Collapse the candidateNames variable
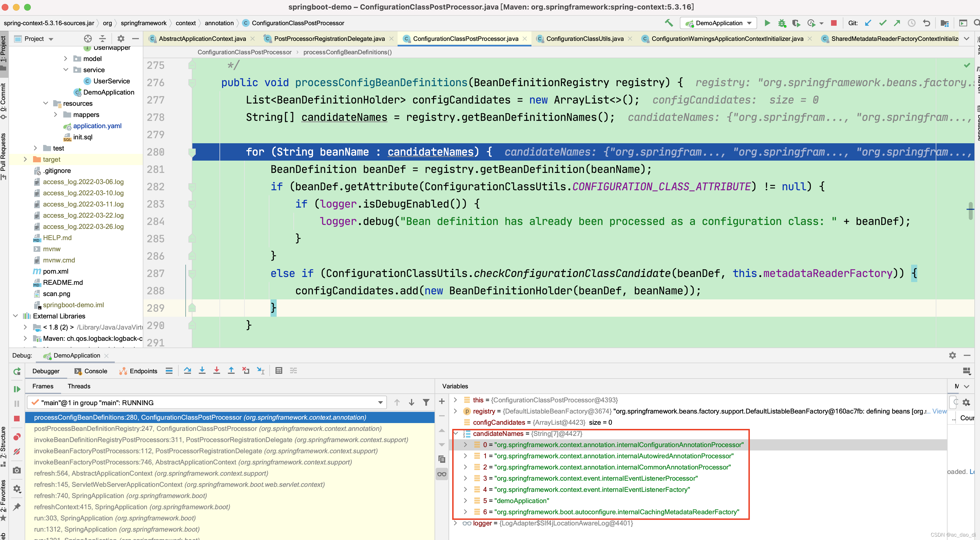 [455, 433]
